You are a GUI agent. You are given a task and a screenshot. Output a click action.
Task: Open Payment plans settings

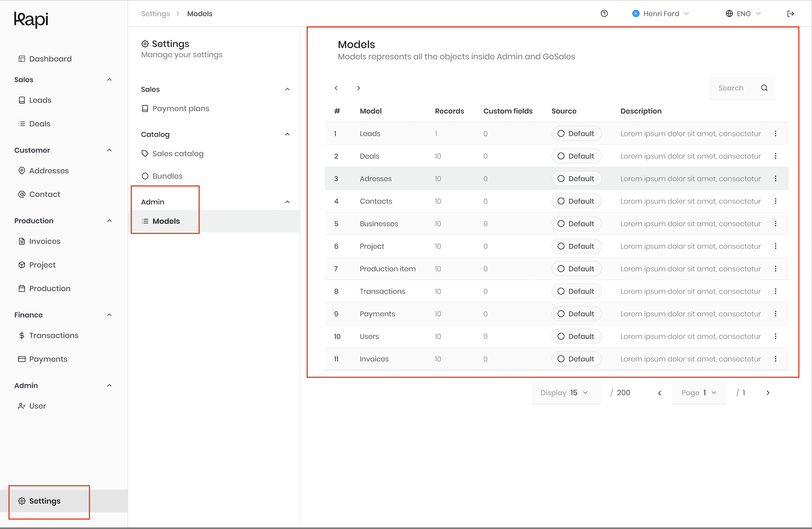[x=175, y=108]
